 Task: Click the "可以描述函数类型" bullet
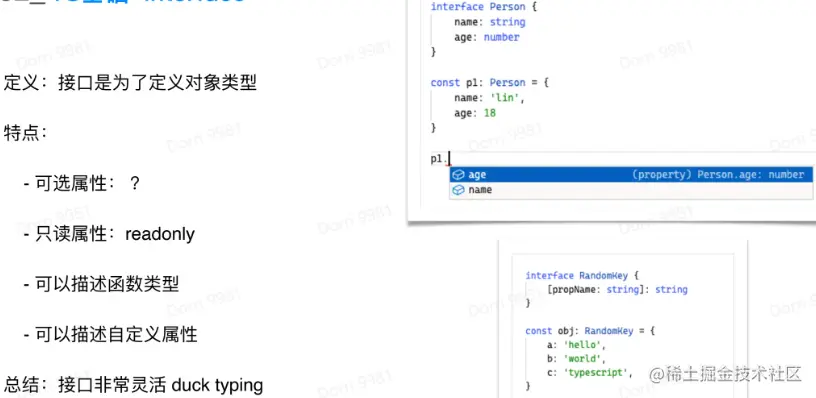(x=101, y=284)
